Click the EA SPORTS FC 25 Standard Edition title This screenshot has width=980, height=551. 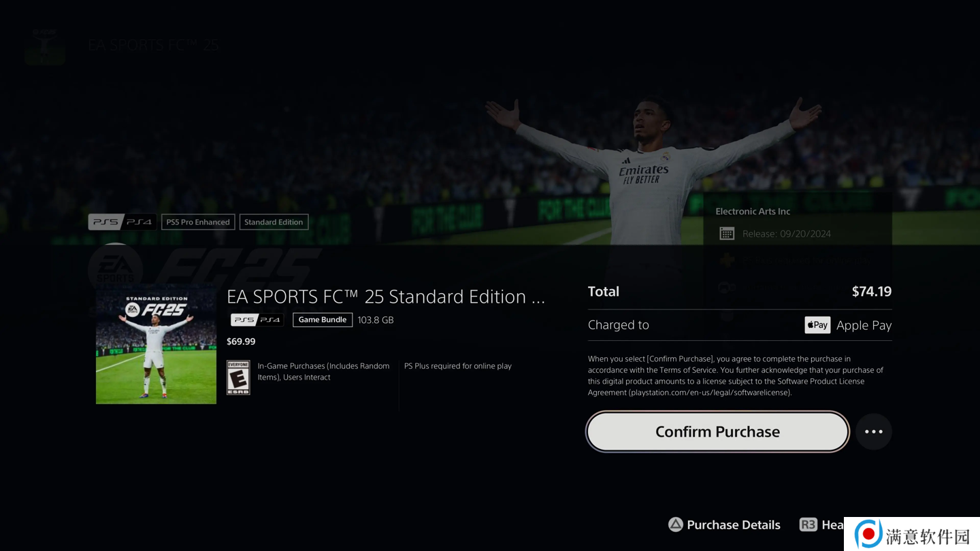tap(386, 297)
